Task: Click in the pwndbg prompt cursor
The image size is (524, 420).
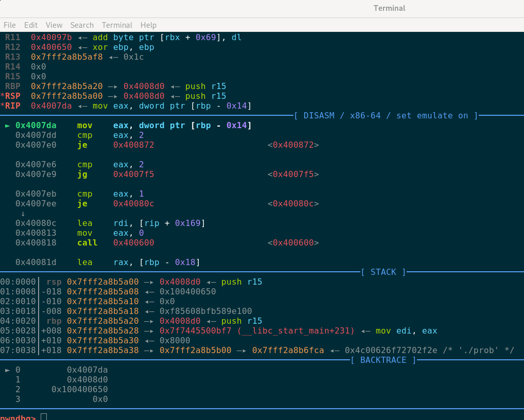Action: (x=44, y=416)
